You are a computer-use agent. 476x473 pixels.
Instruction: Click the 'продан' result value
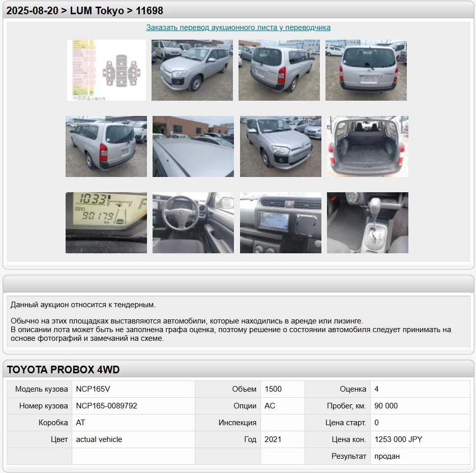(387, 456)
